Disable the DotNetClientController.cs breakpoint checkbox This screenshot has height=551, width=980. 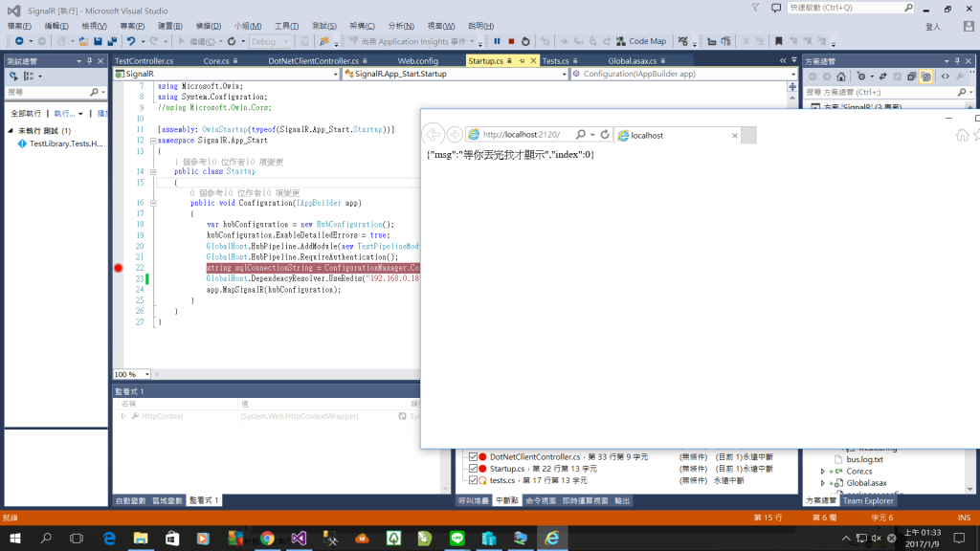473,456
